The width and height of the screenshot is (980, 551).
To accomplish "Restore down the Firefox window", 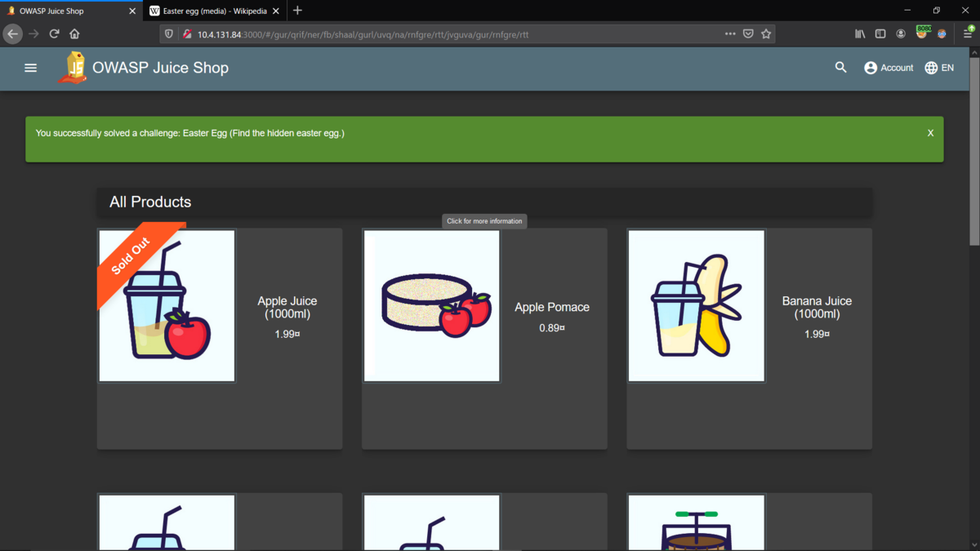I will pyautogui.click(x=937, y=11).
